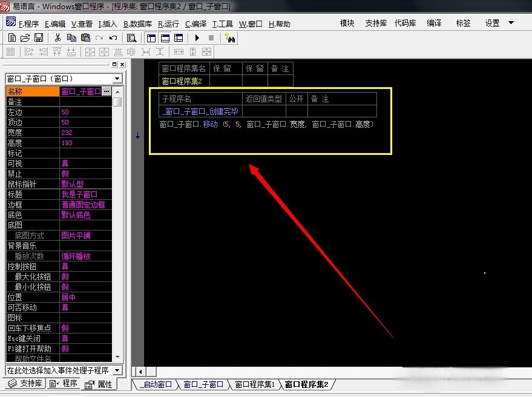Expand the event handler subroutine dropdown
The image size is (532, 397).
117,370
